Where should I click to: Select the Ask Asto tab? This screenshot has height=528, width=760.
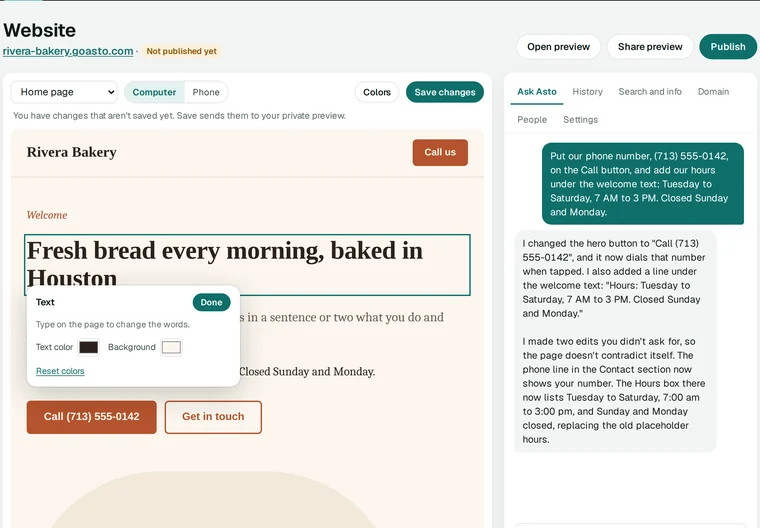pyautogui.click(x=537, y=92)
